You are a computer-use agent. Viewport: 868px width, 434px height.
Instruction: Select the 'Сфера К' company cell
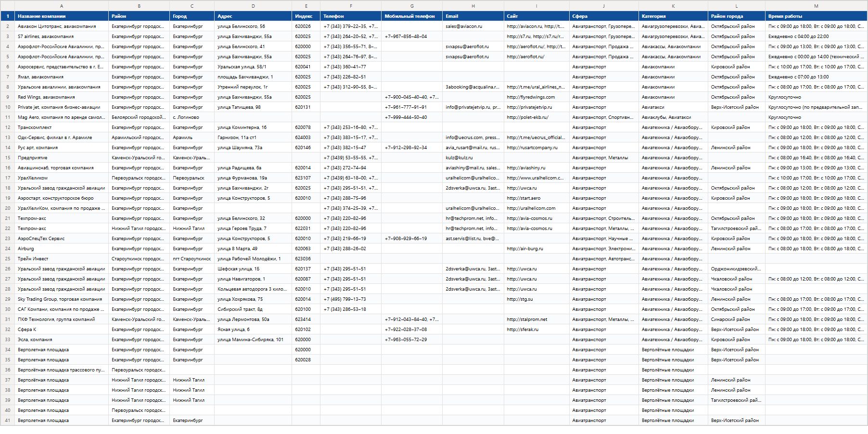(62, 330)
